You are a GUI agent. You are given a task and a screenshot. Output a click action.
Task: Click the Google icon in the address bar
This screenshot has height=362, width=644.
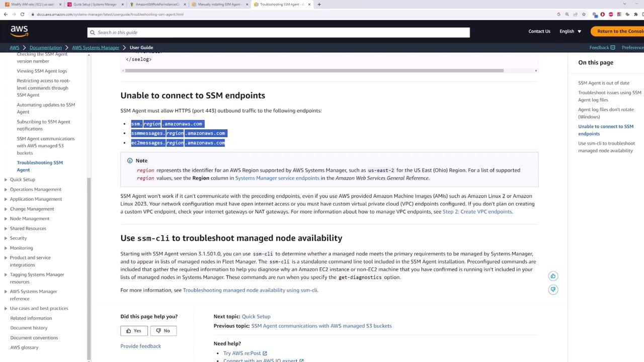pos(558,14)
